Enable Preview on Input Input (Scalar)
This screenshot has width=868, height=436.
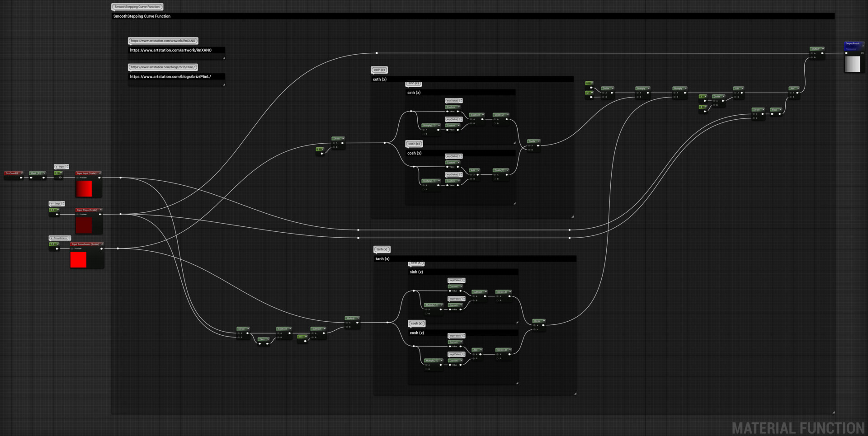pyautogui.click(x=77, y=178)
